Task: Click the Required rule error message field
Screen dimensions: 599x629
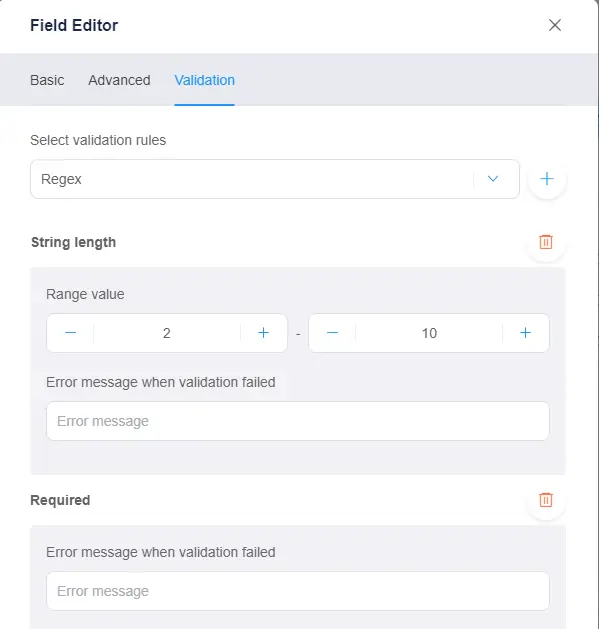Action: tap(298, 591)
